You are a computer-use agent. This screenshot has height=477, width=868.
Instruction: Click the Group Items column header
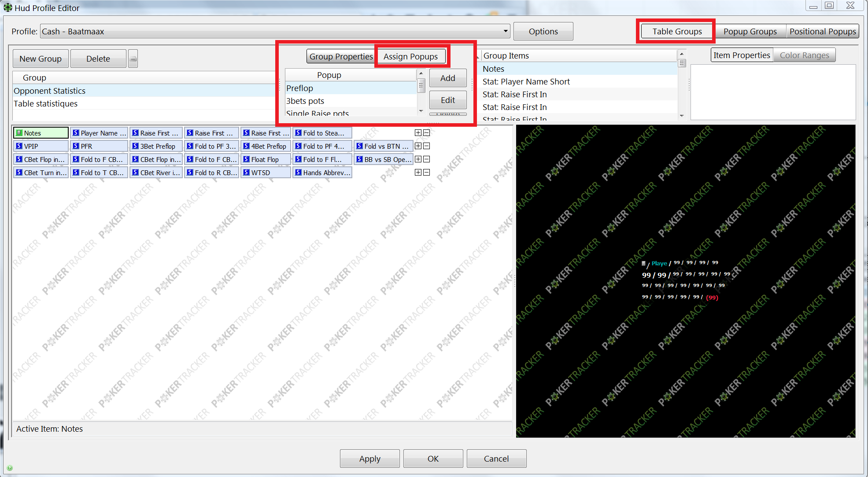click(x=579, y=55)
